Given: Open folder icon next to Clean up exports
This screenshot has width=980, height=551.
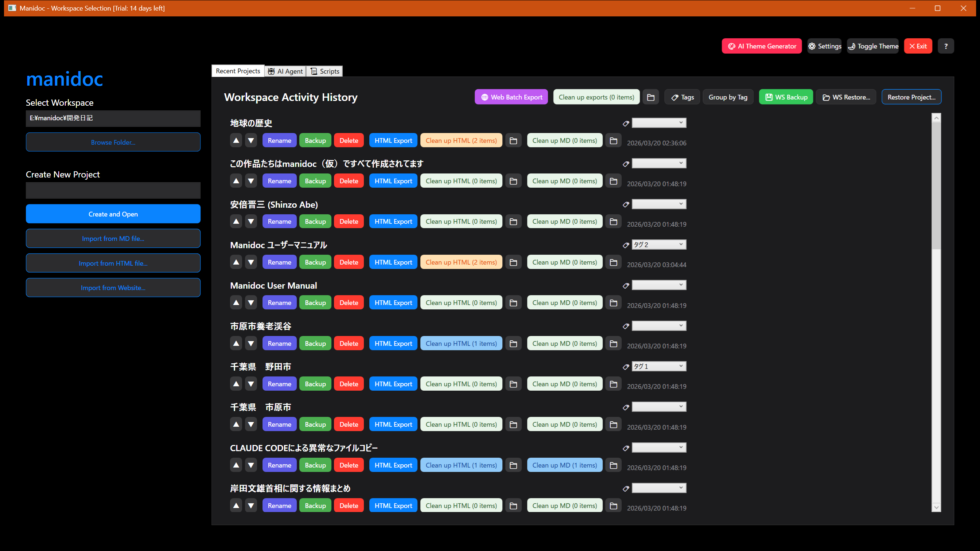Looking at the screenshot, I should click(x=650, y=97).
